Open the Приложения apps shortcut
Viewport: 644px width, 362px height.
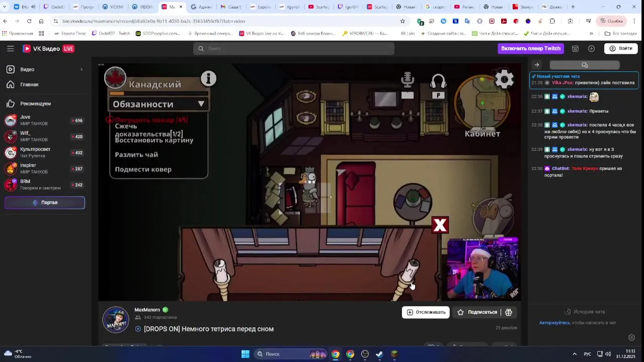18,34
